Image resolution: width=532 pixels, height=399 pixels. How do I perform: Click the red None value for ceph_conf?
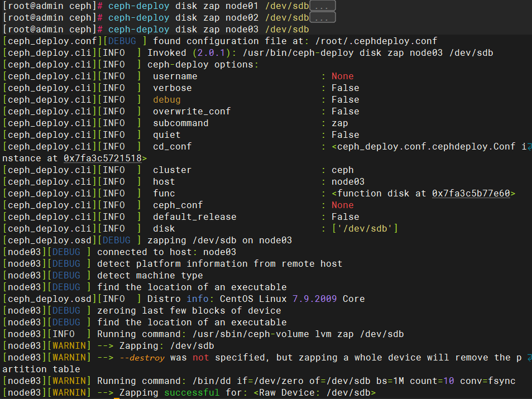pos(342,205)
